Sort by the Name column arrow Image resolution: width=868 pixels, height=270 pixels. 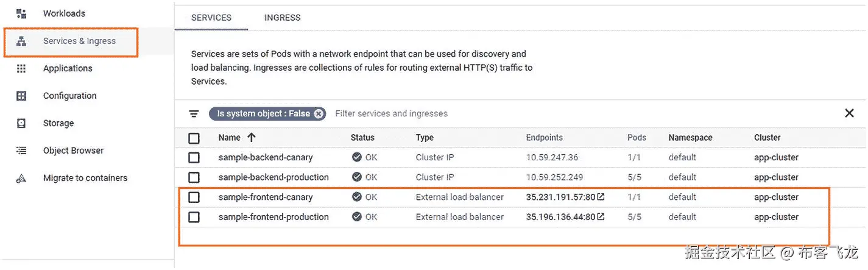click(251, 138)
